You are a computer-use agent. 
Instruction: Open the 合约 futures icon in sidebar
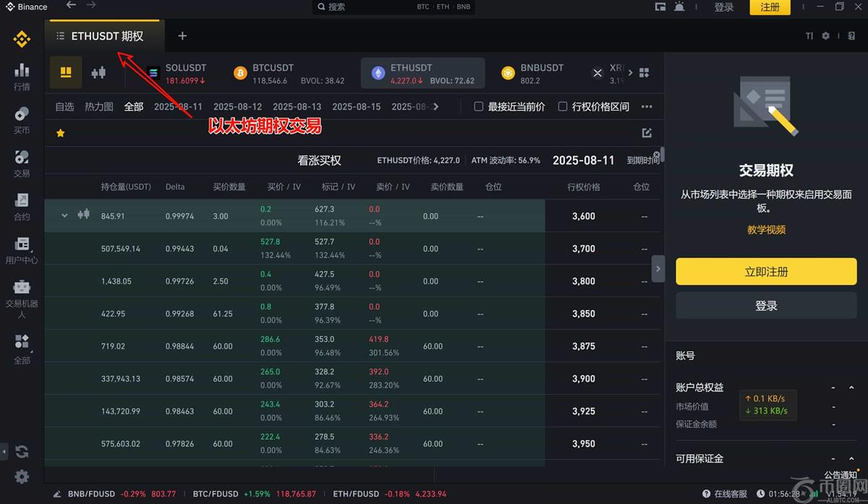(x=22, y=206)
